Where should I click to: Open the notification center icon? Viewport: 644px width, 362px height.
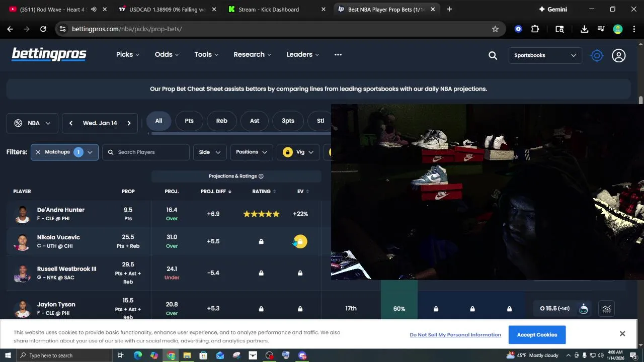pos(633,355)
